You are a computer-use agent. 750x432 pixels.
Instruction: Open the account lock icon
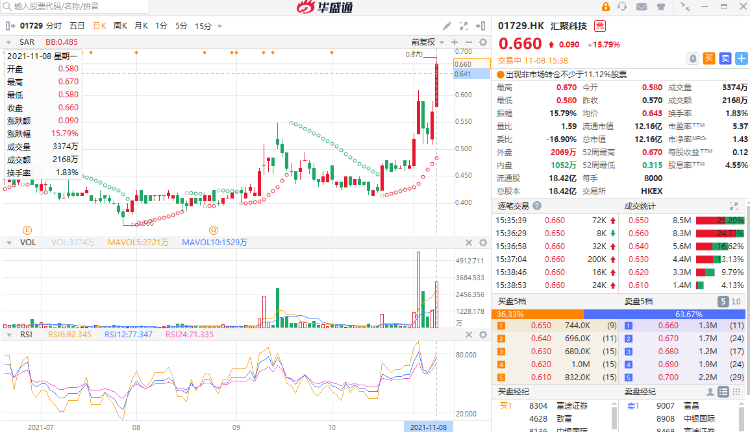coord(606,7)
